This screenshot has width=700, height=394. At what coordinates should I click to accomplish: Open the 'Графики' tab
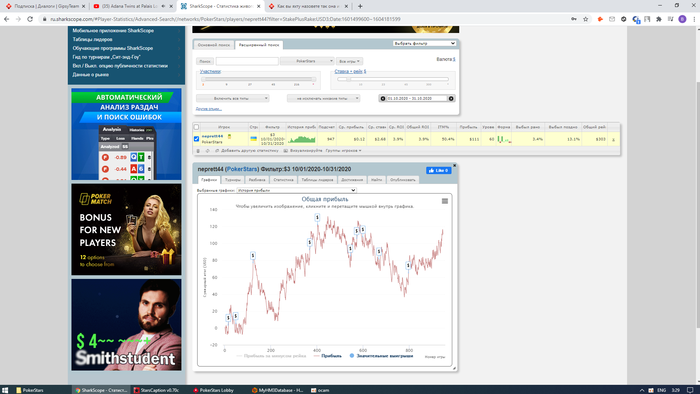[208, 180]
